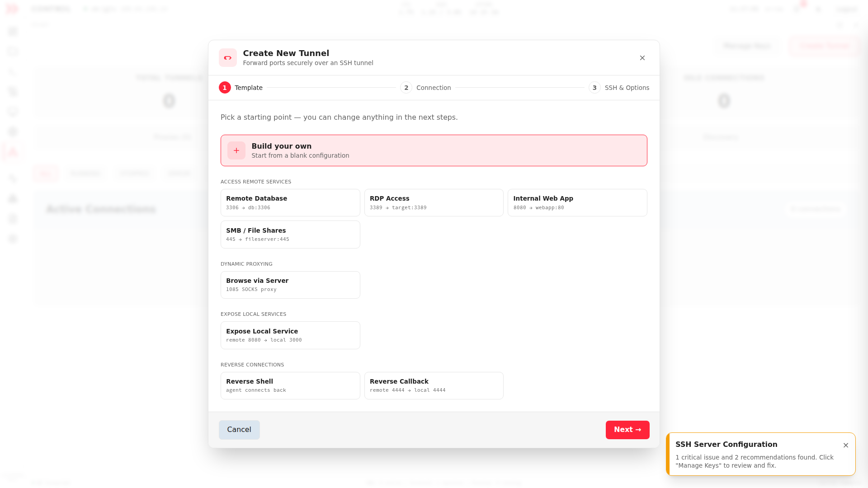The height and width of the screenshot is (488, 868).
Task: Dismiss the SSH Server Configuration notification
Action: [846, 445]
